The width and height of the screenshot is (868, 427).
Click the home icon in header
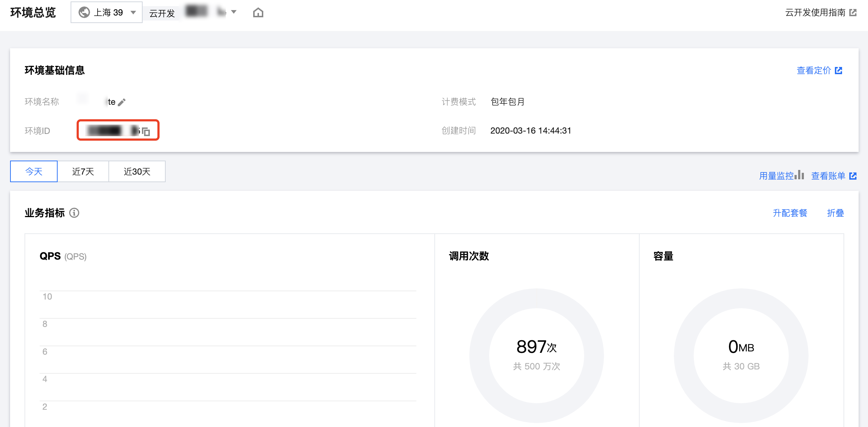coord(258,13)
